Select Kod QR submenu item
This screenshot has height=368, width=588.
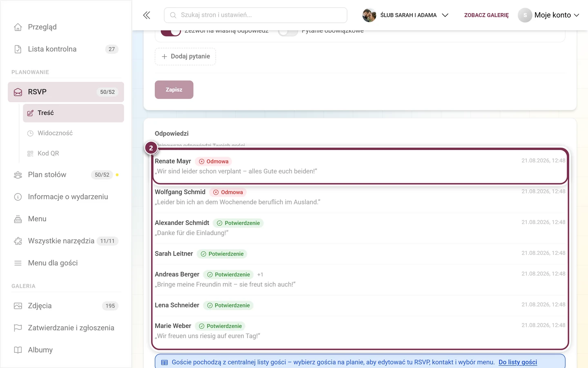pos(73,153)
